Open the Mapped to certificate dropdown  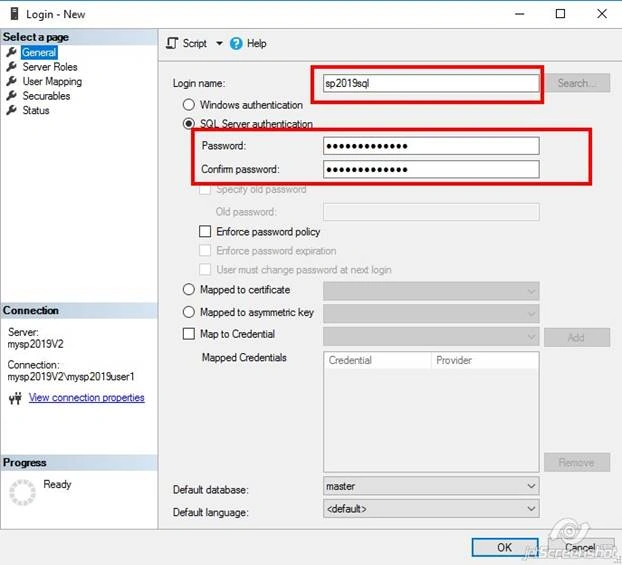[431, 291]
